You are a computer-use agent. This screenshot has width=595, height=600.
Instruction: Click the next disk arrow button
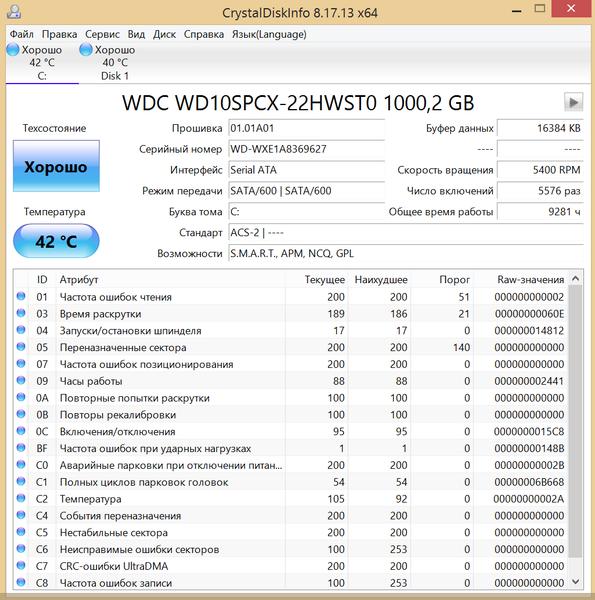pos(573,102)
